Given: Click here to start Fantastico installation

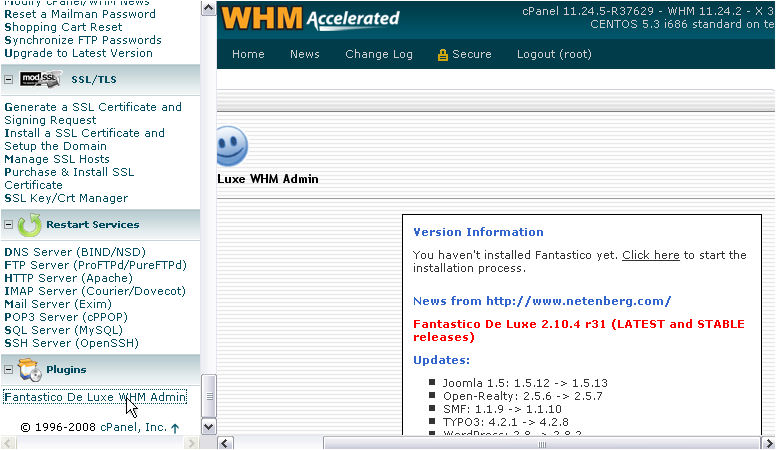Looking at the screenshot, I should (x=650, y=255).
